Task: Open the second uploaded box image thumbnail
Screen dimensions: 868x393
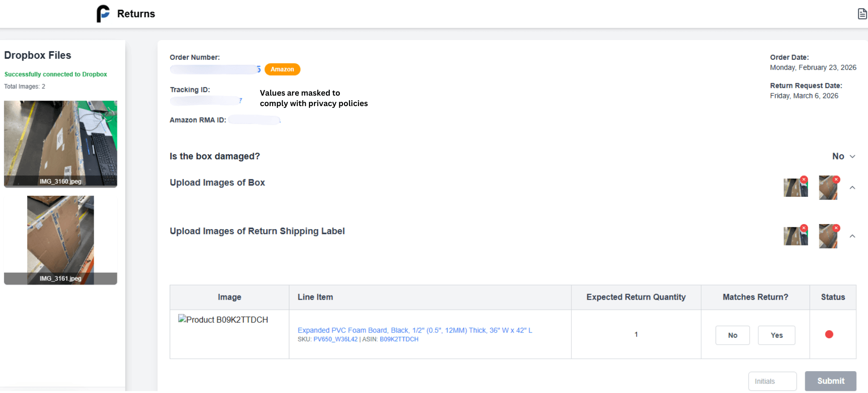Action: pyautogui.click(x=828, y=188)
